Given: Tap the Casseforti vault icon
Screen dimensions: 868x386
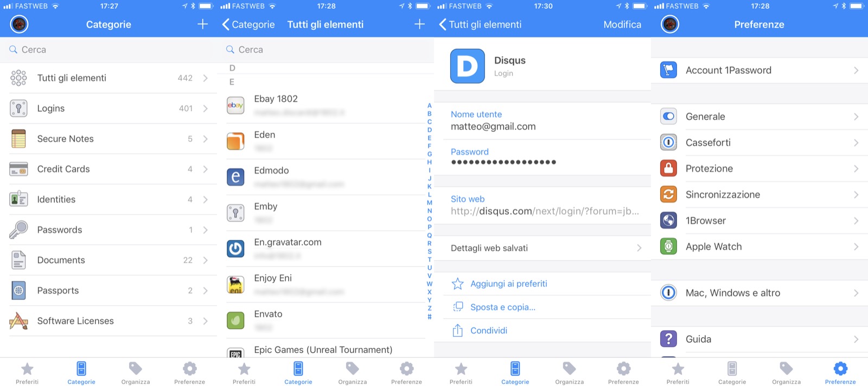Looking at the screenshot, I should tap(668, 142).
